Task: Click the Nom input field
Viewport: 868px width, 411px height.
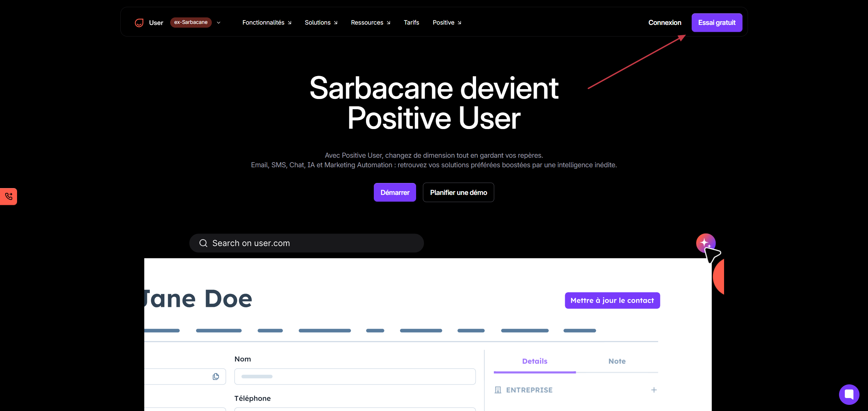Action: (x=355, y=376)
